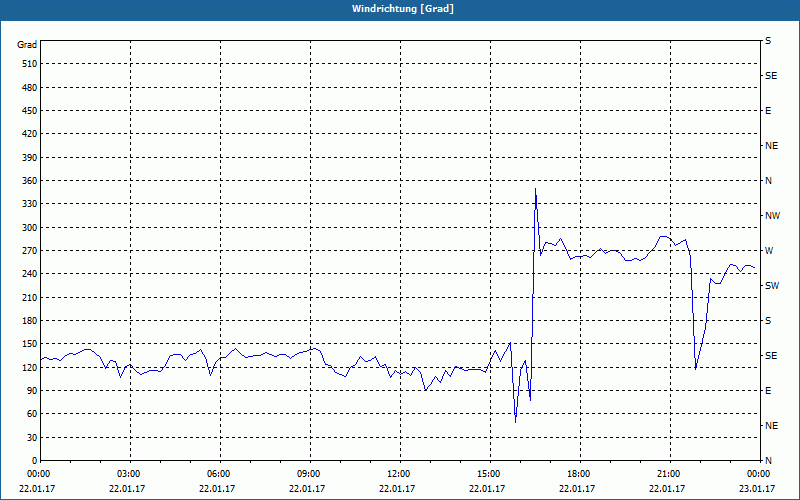Click the 22.01.17 date under 12:00
Image resolution: width=800 pixels, height=500 pixels.
[397, 489]
